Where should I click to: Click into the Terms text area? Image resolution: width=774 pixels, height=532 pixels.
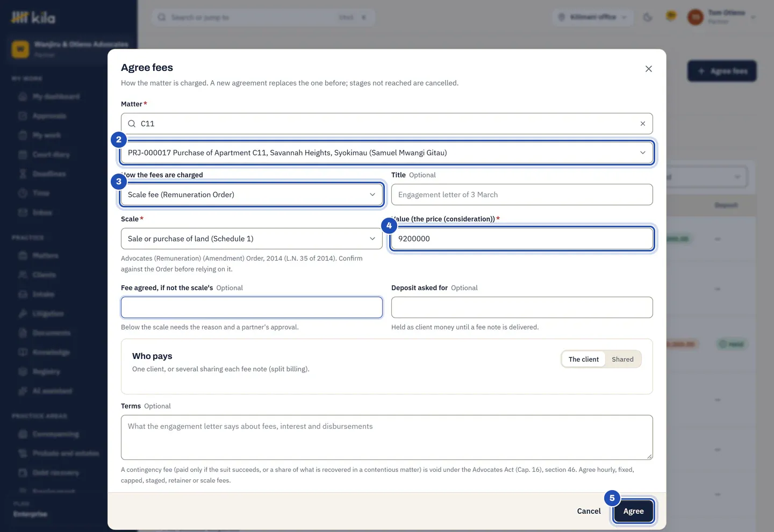coord(387,437)
